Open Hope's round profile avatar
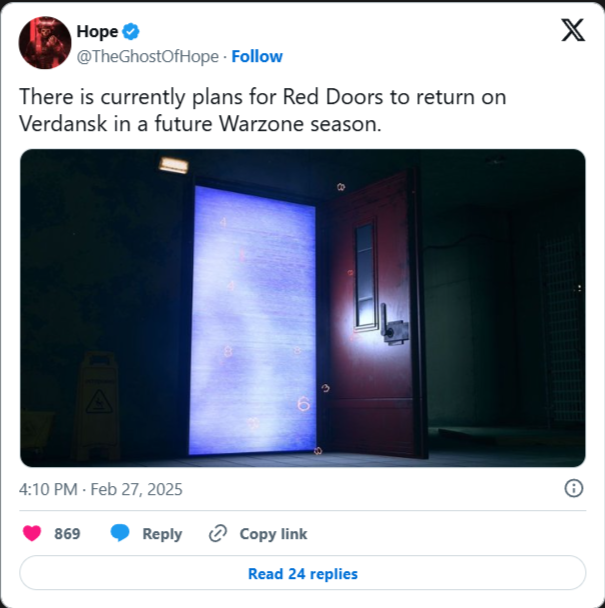Image resolution: width=605 pixels, height=608 pixels. point(45,43)
